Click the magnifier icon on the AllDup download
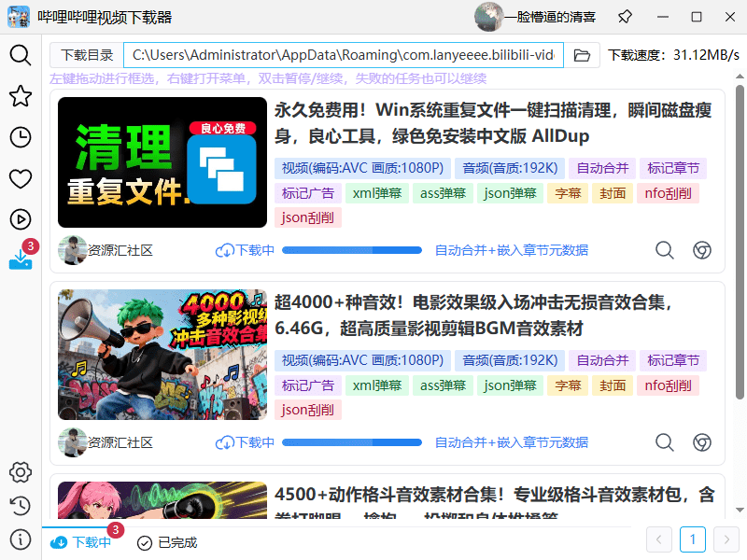Viewport: 747px width, 560px height. (664, 250)
